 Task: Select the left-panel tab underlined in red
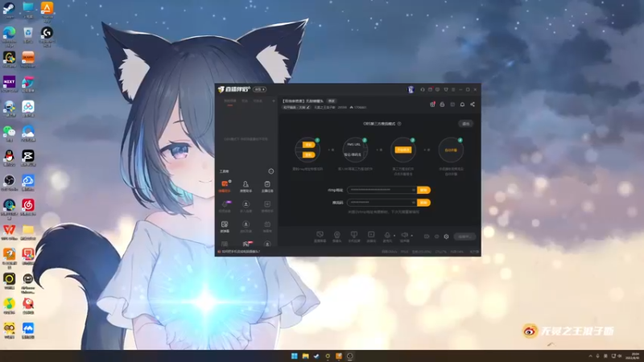coord(230,101)
